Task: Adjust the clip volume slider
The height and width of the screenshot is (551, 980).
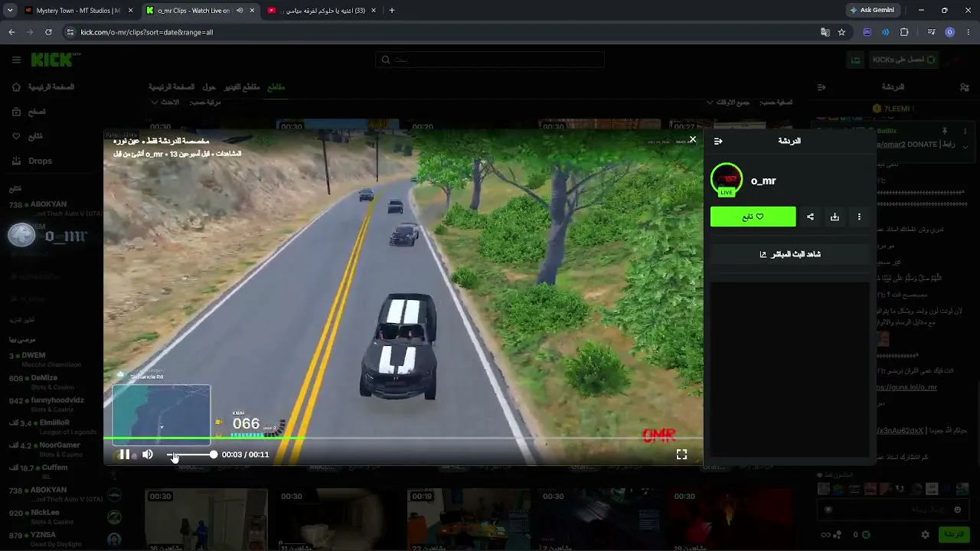Action: click(x=191, y=455)
